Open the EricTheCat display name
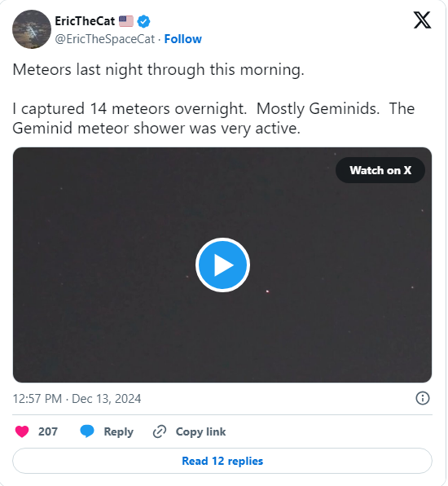The image size is (448, 486). point(85,21)
